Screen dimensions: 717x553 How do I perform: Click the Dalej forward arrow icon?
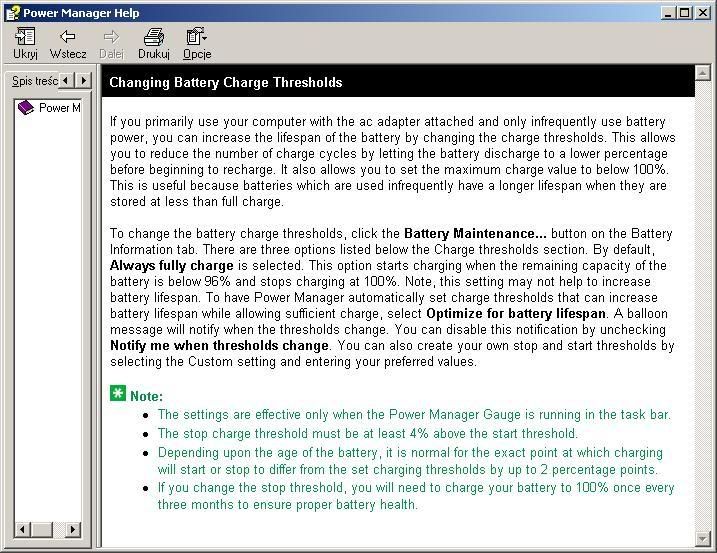(x=111, y=38)
